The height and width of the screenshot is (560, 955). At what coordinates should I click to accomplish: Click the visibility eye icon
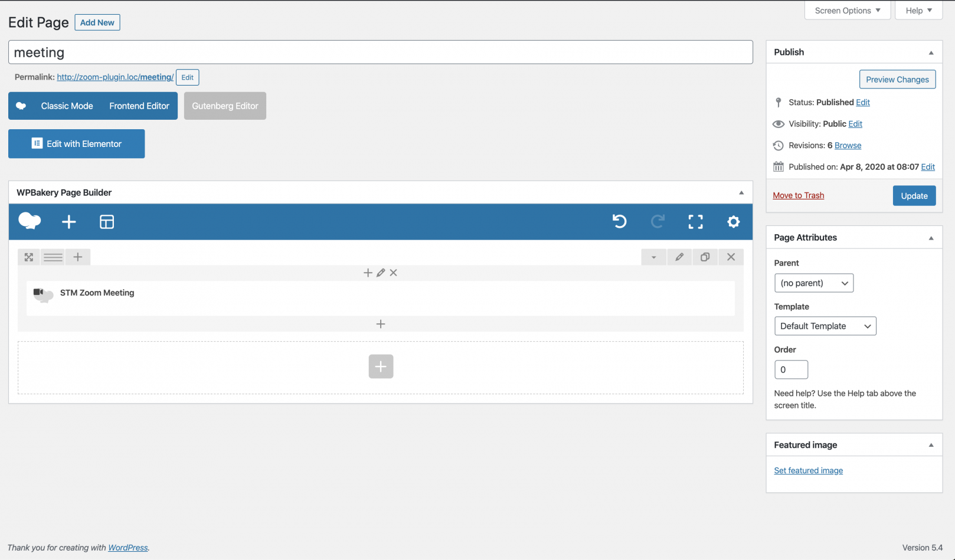779,124
